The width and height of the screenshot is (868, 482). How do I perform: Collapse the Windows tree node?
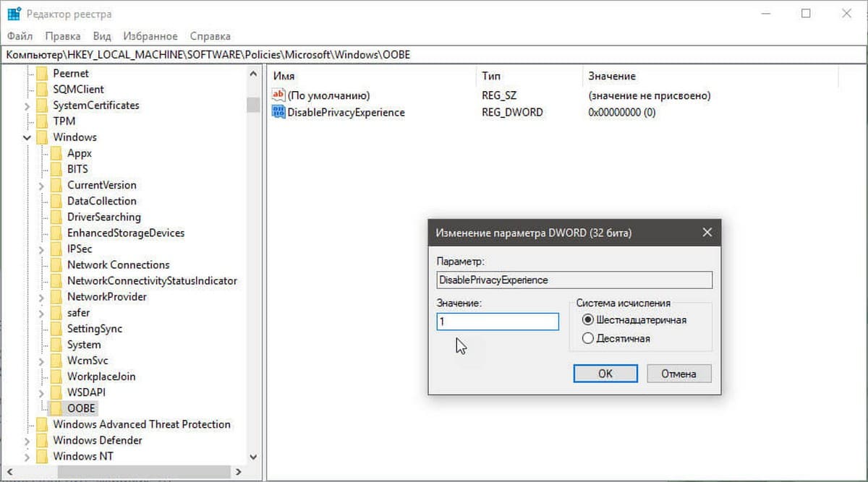(27, 137)
